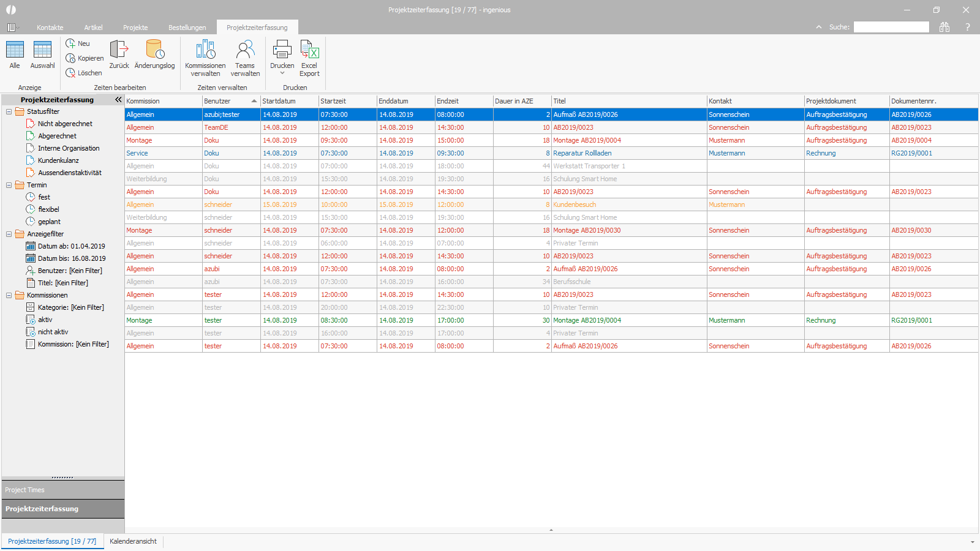
Task: Collapse the Anzeigefilter tree node
Action: click(x=9, y=234)
